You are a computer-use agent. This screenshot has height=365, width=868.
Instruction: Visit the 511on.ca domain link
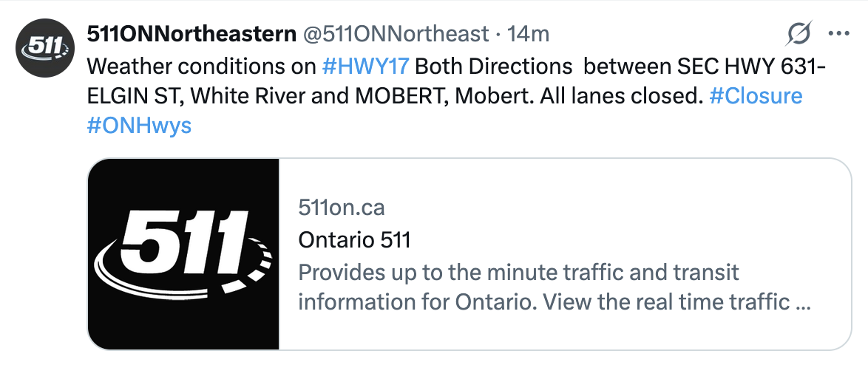pos(342,208)
